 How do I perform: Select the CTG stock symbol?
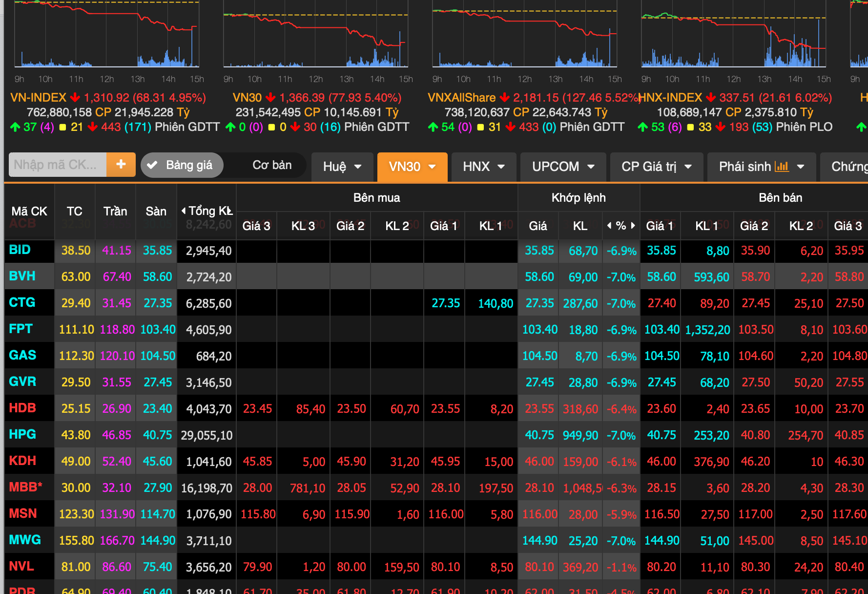pos(22,302)
